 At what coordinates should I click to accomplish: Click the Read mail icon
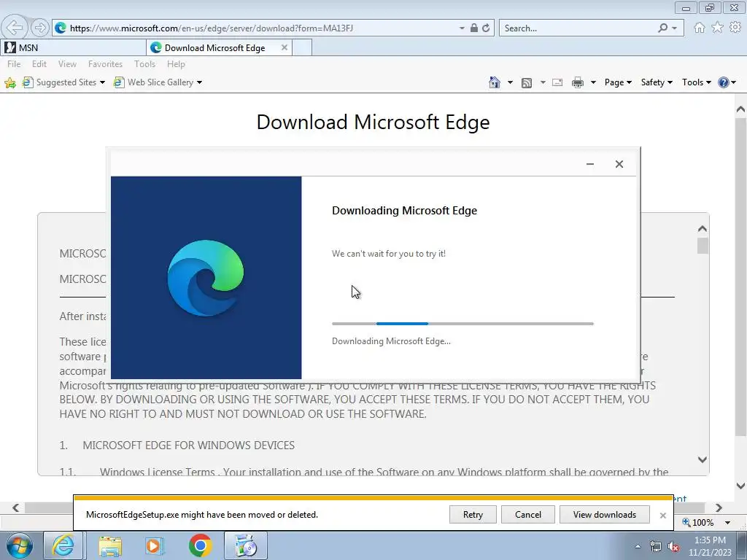pyautogui.click(x=557, y=83)
